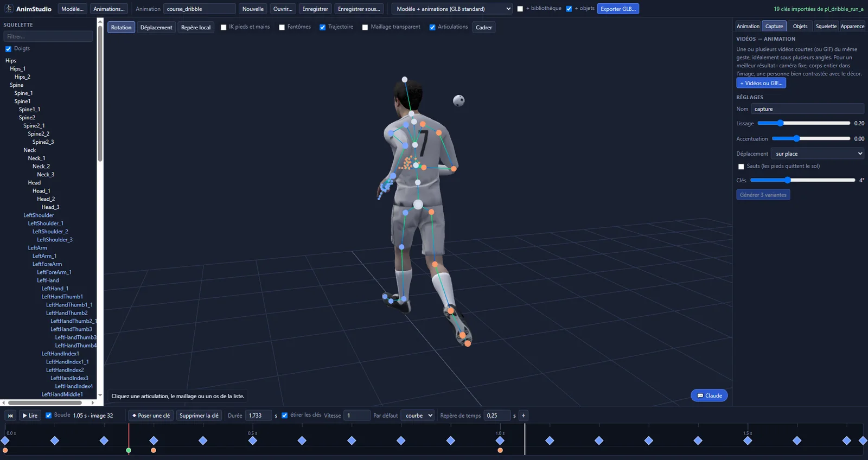Viewport: 868px width, 460px height.
Task: Disable the Trajectoire checkbox
Action: [x=323, y=27]
